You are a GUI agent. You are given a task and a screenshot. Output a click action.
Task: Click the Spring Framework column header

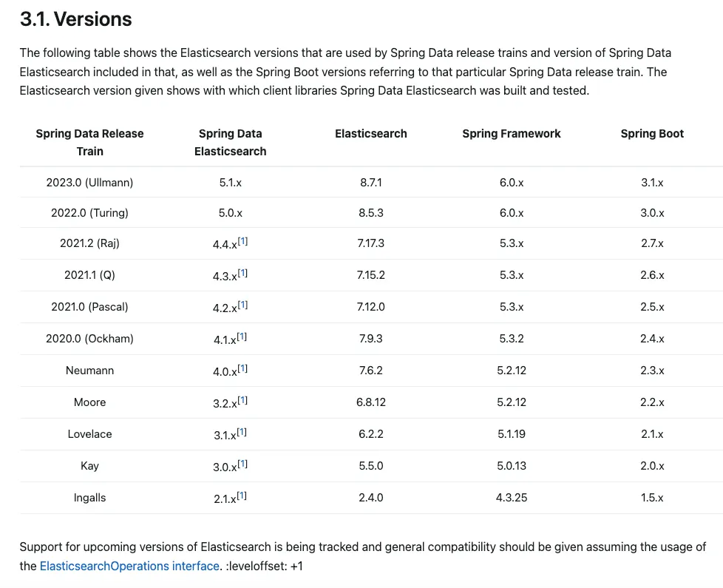coord(511,134)
